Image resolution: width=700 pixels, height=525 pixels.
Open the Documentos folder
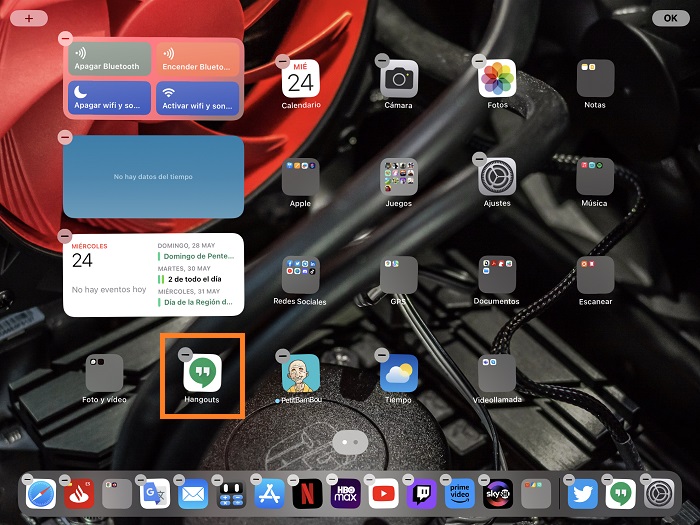[x=497, y=275]
